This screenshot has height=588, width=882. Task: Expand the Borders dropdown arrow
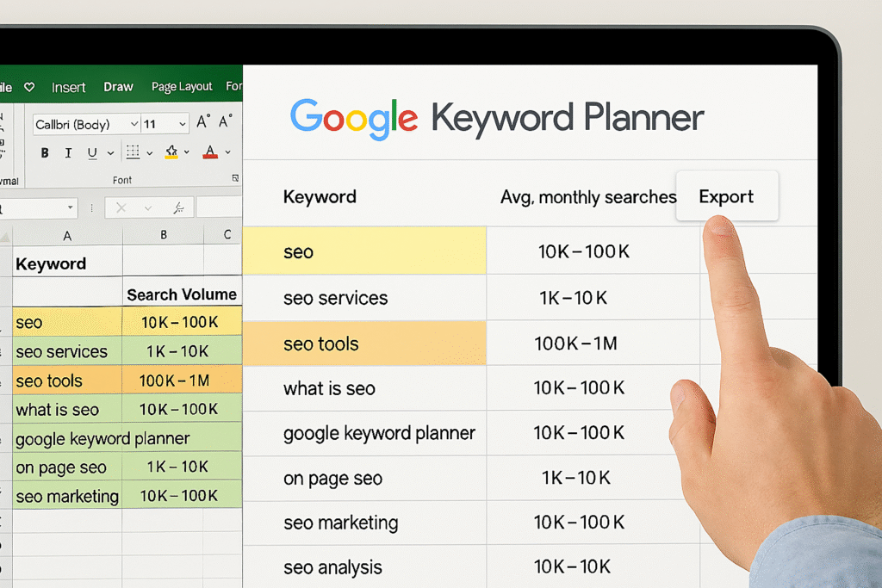tap(150, 152)
